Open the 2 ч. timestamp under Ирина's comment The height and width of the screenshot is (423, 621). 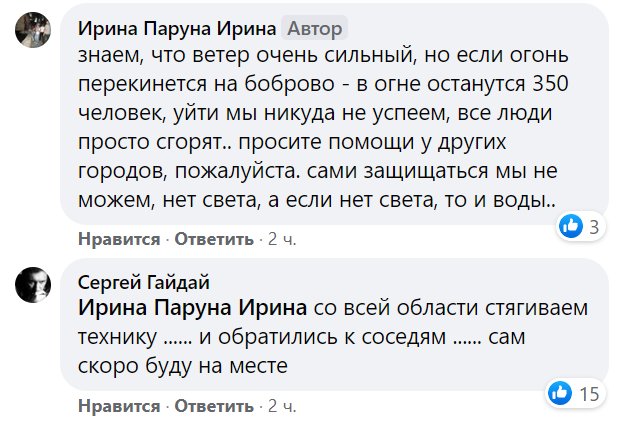click(282, 240)
